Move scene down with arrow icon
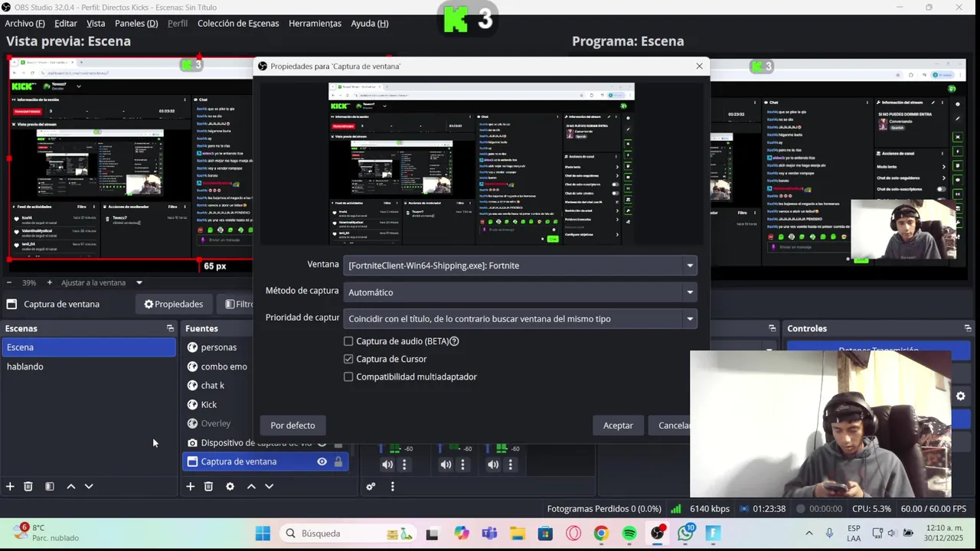The image size is (980, 551). (x=89, y=486)
